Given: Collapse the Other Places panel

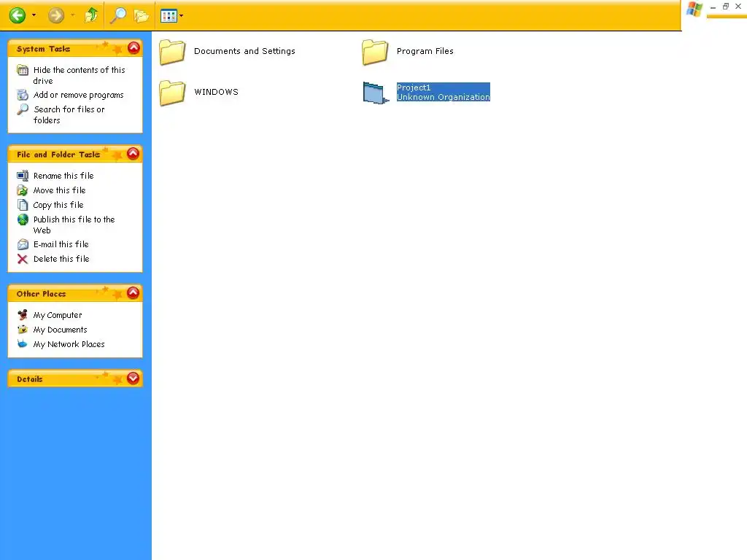Looking at the screenshot, I should coord(133,293).
